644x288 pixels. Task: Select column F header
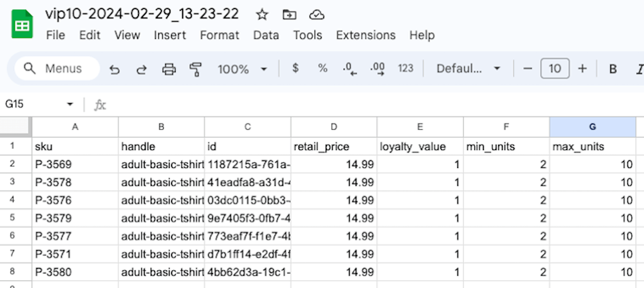pyautogui.click(x=506, y=127)
